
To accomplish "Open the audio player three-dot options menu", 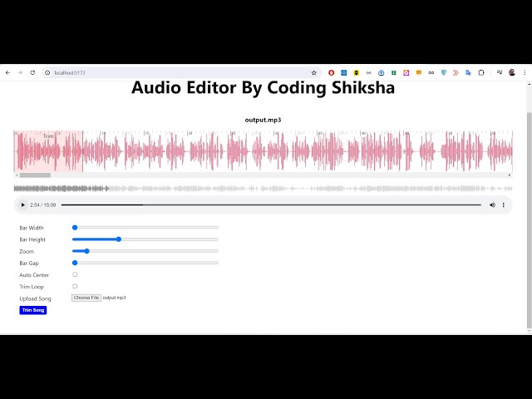I will pyautogui.click(x=503, y=204).
